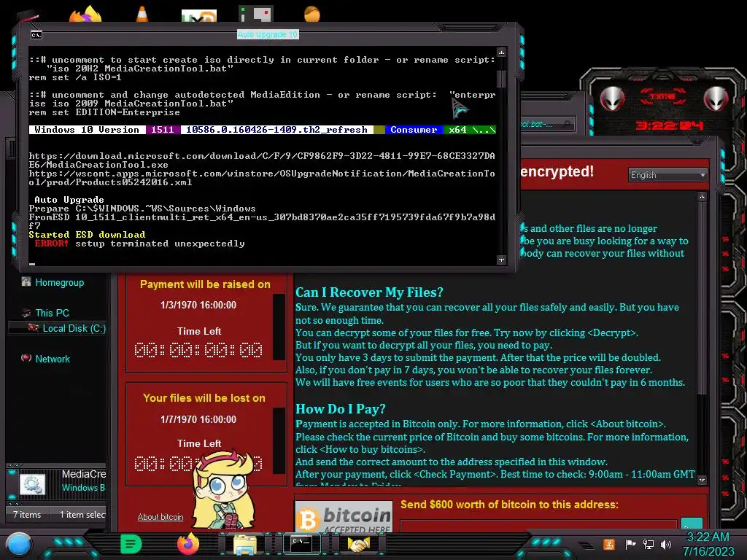Click the 'Windows B' file type label

(83, 488)
